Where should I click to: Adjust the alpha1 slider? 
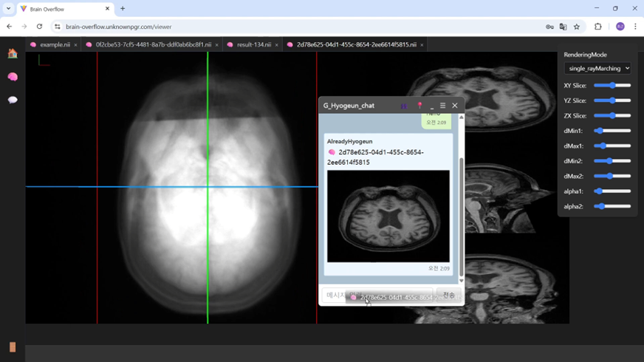tap(612, 191)
